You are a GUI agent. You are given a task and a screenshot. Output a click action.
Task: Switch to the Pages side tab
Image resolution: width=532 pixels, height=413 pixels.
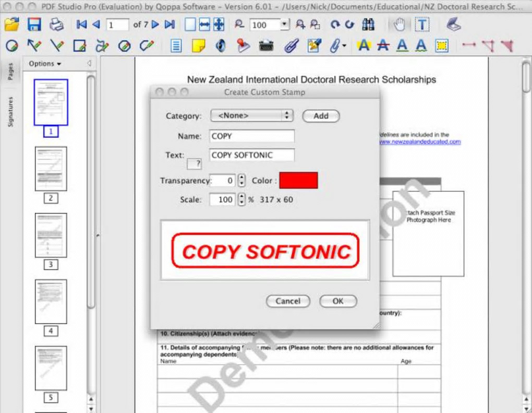(10, 72)
